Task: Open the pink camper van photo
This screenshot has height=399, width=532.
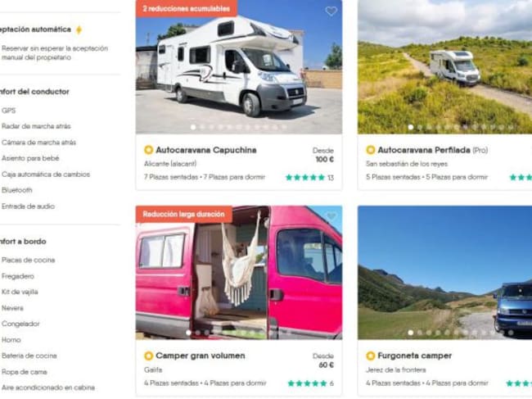Action: click(x=239, y=272)
